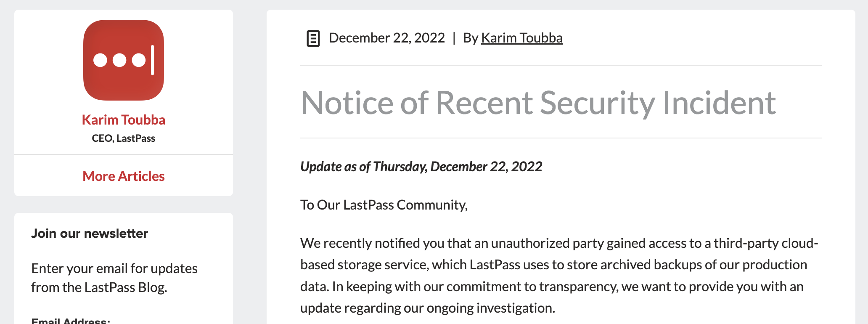The height and width of the screenshot is (324, 868).
Task: Click the article title Notice of Recent Security Incident
Action: coord(537,102)
